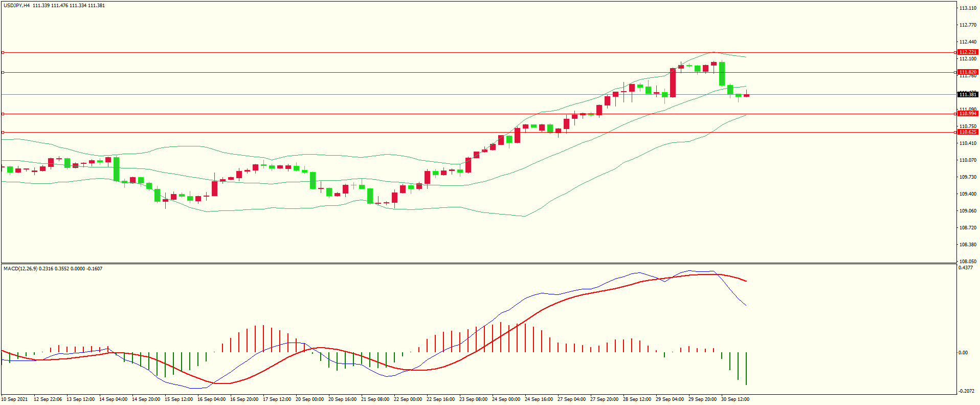Click the 113.110 price scale value

(x=968, y=8)
